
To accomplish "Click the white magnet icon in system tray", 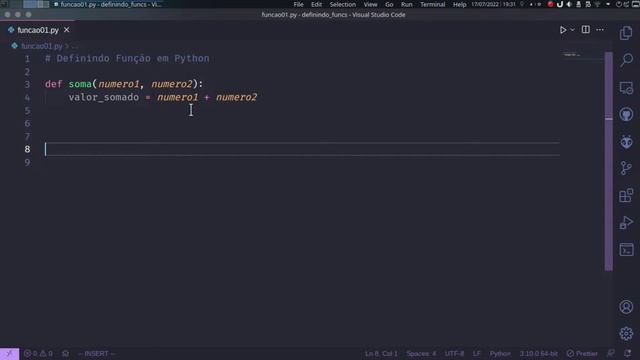I will (x=560, y=4).
